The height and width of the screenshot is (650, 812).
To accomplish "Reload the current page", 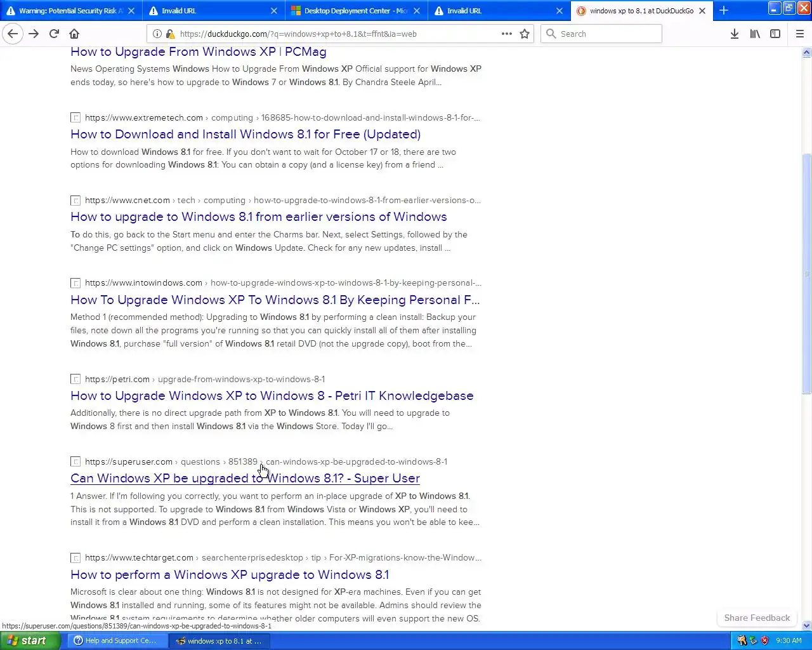I will [x=55, y=34].
